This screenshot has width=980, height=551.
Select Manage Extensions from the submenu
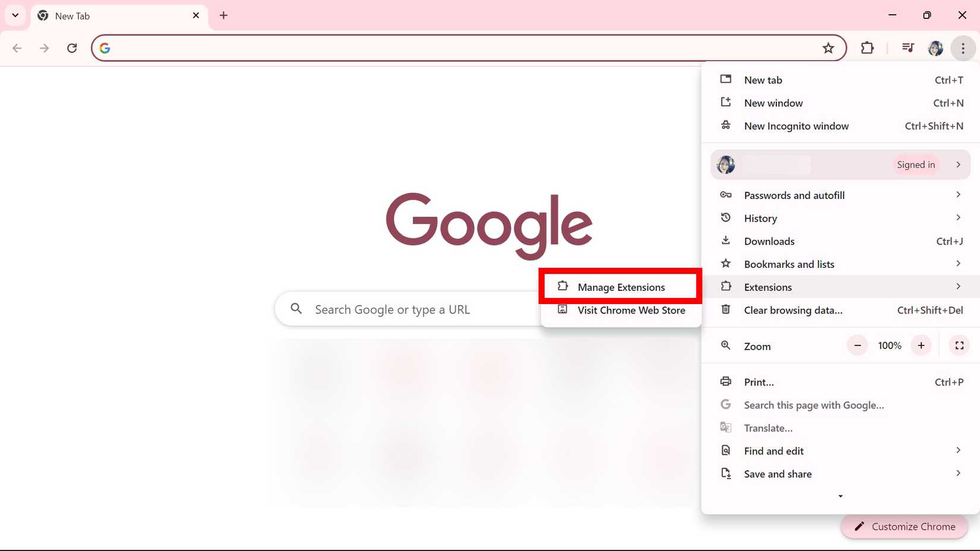[621, 287]
